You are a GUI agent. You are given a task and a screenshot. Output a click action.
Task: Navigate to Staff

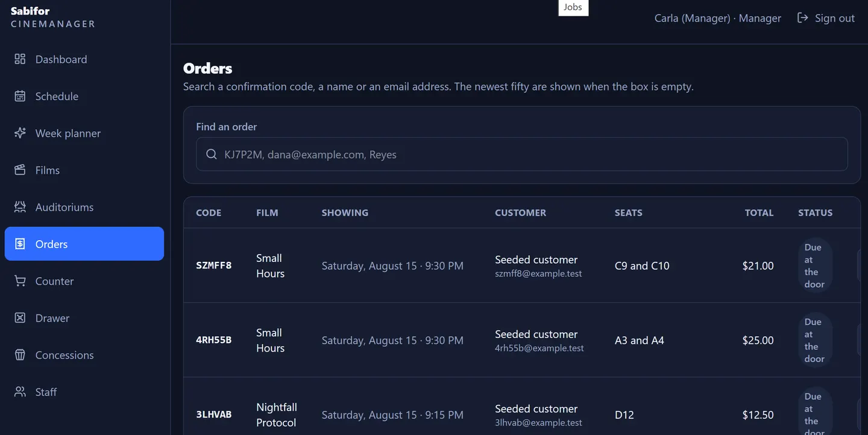click(84, 392)
